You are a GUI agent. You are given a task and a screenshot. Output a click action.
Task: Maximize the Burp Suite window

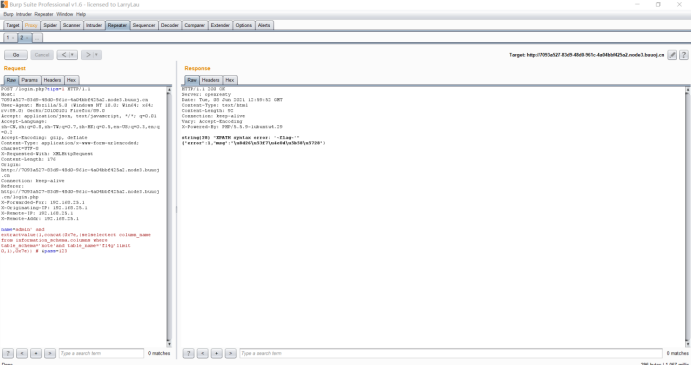point(658,4)
